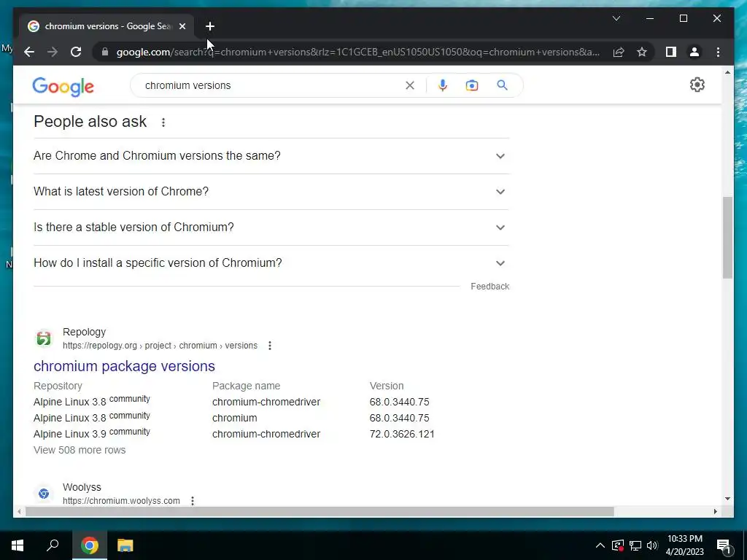Viewport: 747px width, 560px height.
Task: Expand 'Are Chrome and Chromium versions the same?'
Action: coord(271,156)
